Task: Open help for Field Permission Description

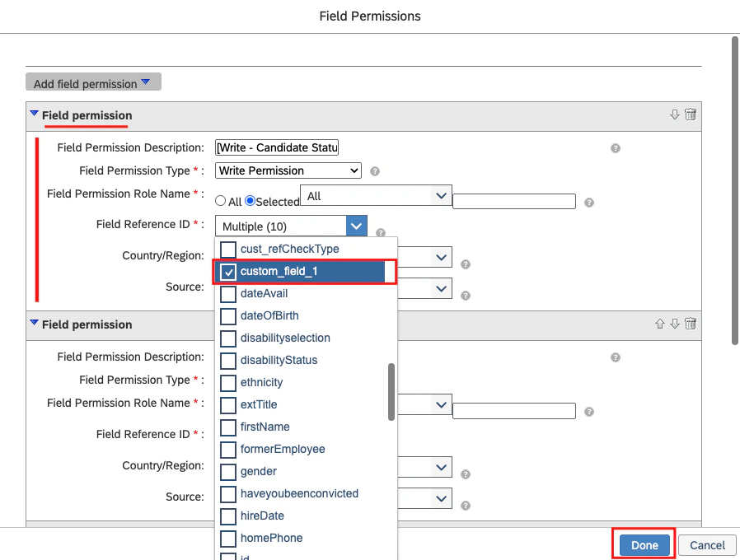Action: pyautogui.click(x=616, y=147)
